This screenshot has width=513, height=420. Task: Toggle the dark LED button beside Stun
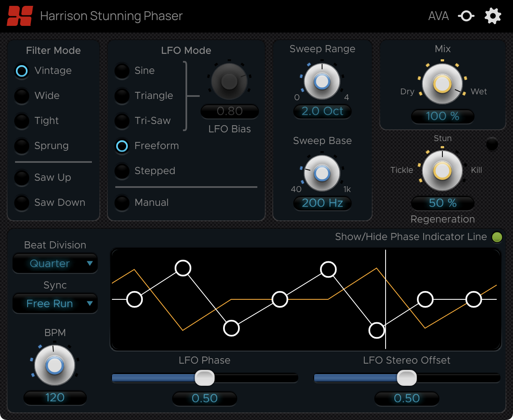(x=492, y=144)
